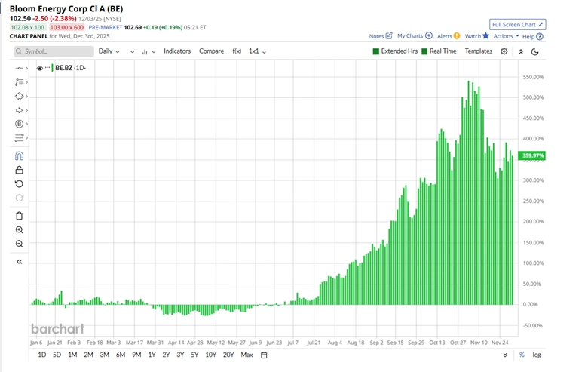588x372 pixels.
Task: Click into the Symbol search field
Action: click(x=54, y=51)
